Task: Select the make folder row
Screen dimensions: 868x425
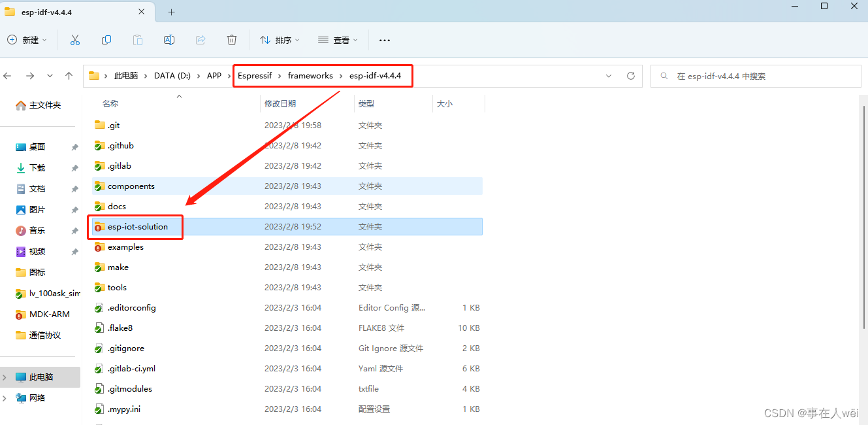Action: point(287,267)
